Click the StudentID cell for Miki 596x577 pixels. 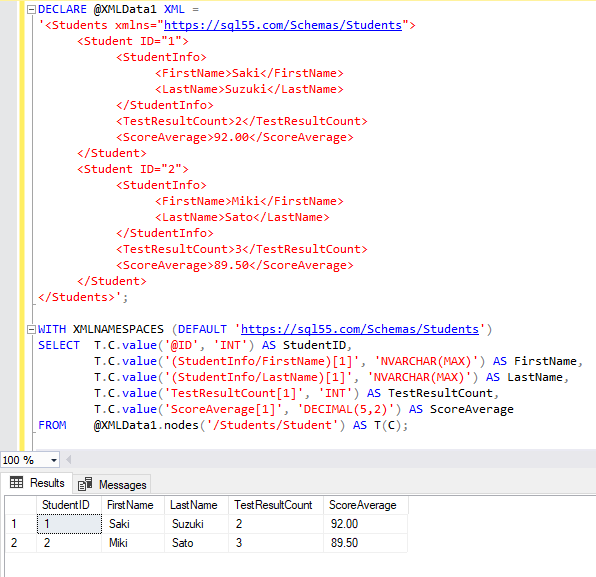(x=69, y=543)
